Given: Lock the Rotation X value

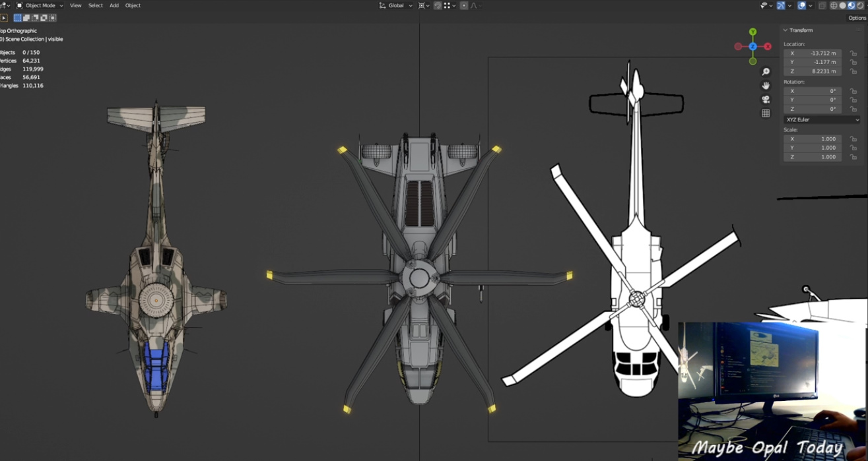Looking at the screenshot, I should [853, 91].
